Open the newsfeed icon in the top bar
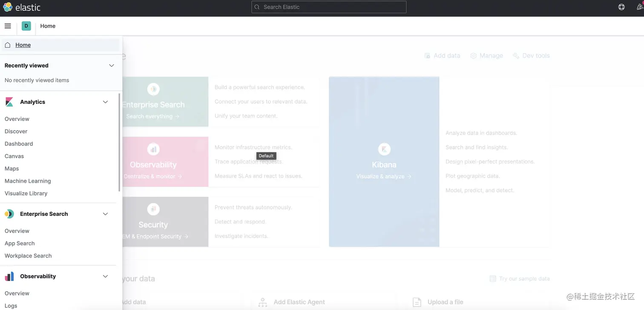The image size is (644, 310). point(640,7)
